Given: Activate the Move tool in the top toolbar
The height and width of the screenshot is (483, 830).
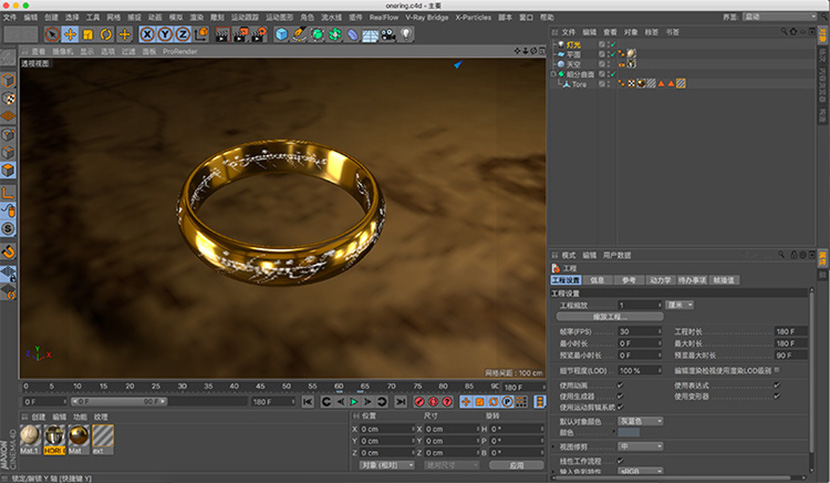Looking at the screenshot, I should (70, 35).
